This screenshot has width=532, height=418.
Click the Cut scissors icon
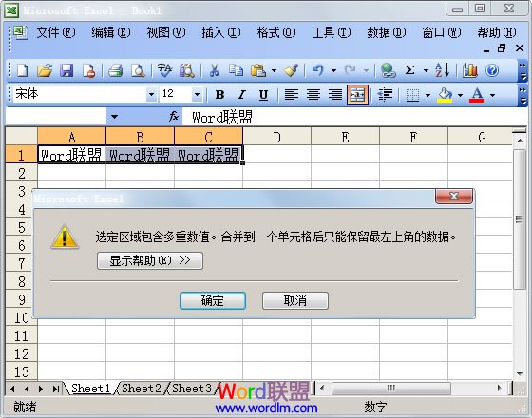(x=214, y=70)
